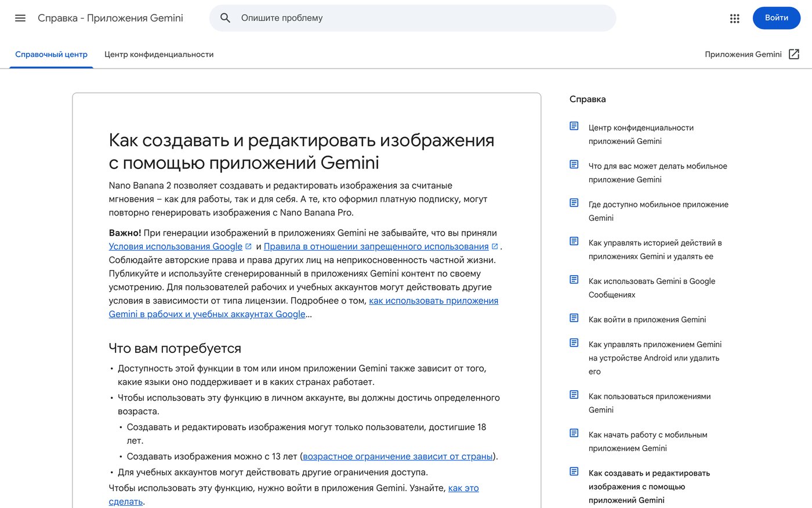
Task: Click article icon beside Как использовать Gemini в Google Сообщениях
Action: point(574,279)
